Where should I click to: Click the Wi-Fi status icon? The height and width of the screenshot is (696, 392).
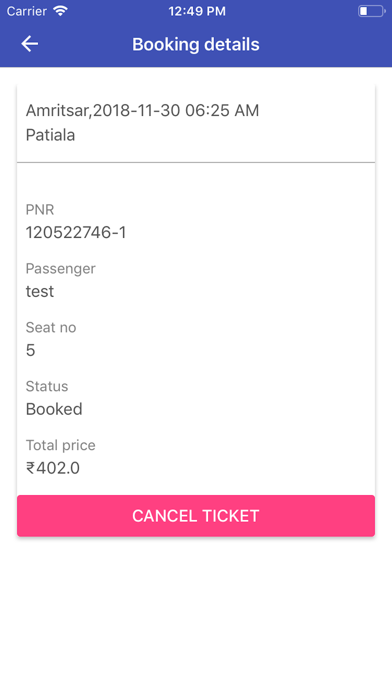tap(60, 11)
